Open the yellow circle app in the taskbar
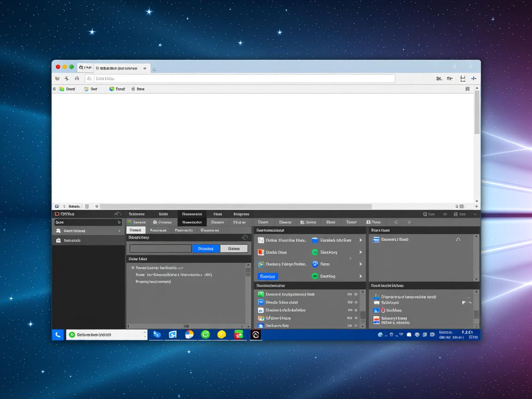The height and width of the screenshot is (399, 532). pos(222,335)
